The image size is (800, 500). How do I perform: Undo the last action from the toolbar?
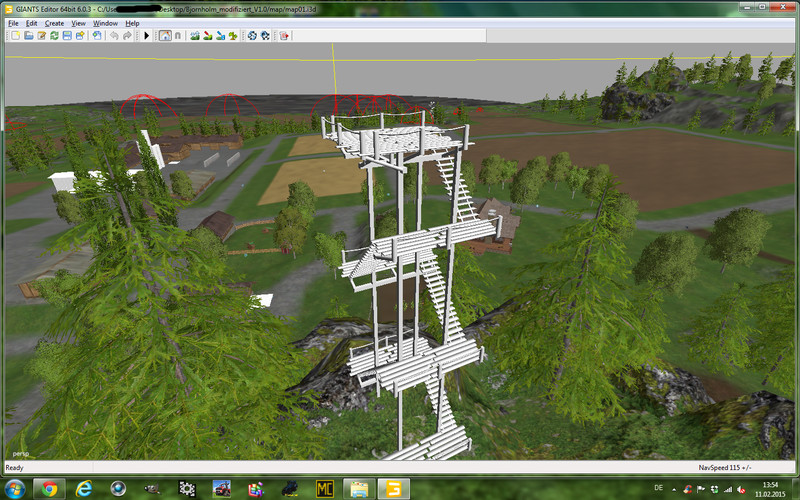tap(114, 35)
